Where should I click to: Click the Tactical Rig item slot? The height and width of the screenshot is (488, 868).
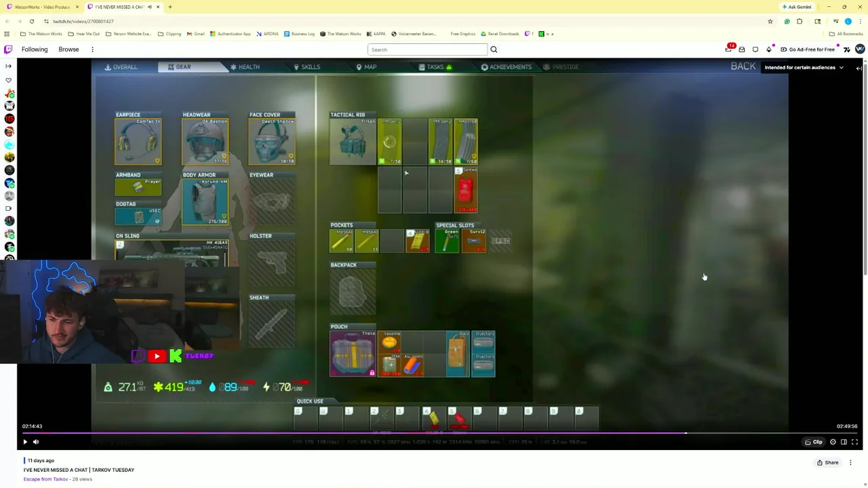click(353, 142)
